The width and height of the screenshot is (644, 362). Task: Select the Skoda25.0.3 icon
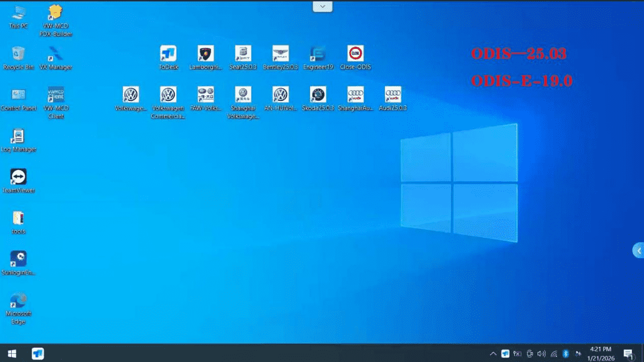(318, 95)
